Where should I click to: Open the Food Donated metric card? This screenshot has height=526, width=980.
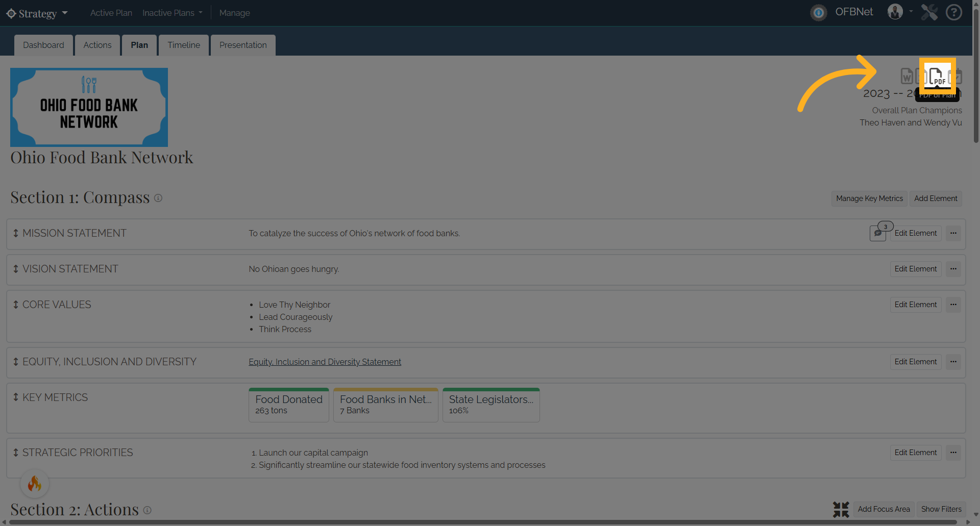289,405
